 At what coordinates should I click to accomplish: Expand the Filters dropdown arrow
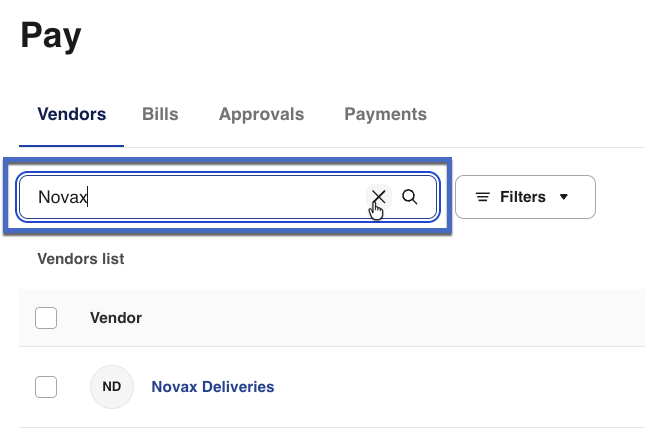pos(564,197)
